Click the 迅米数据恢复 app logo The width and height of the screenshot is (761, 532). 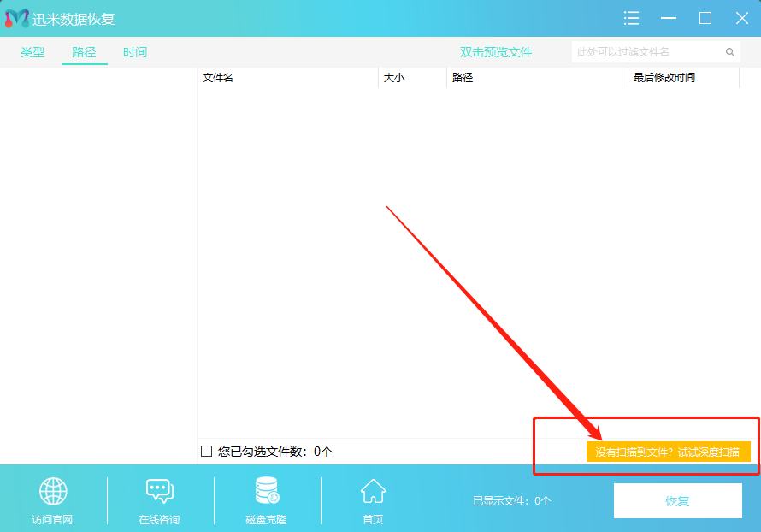(x=19, y=17)
